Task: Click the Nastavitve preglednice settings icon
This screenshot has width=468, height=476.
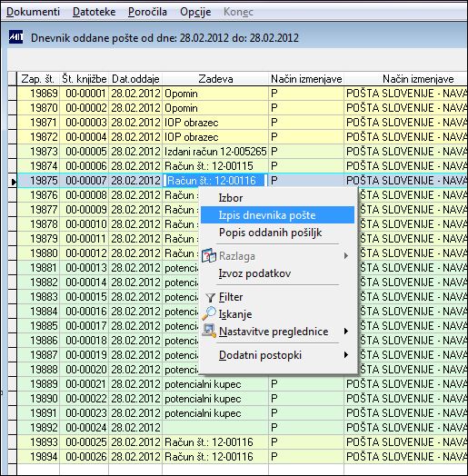Action: pyautogui.click(x=209, y=332)
